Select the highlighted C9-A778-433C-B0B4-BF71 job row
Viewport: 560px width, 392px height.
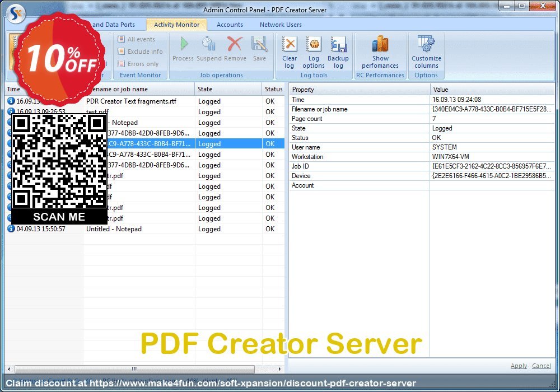(145, 143)
